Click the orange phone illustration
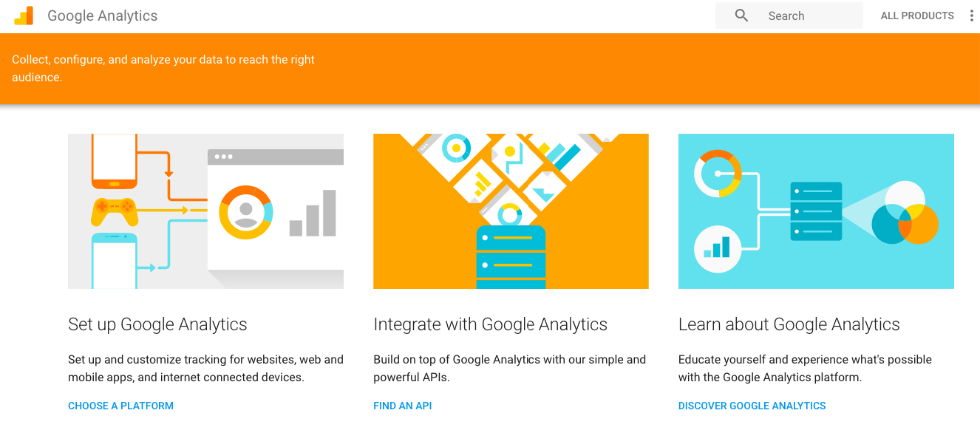Viewport: 980px width, 430px height. [x=115, y=160]
